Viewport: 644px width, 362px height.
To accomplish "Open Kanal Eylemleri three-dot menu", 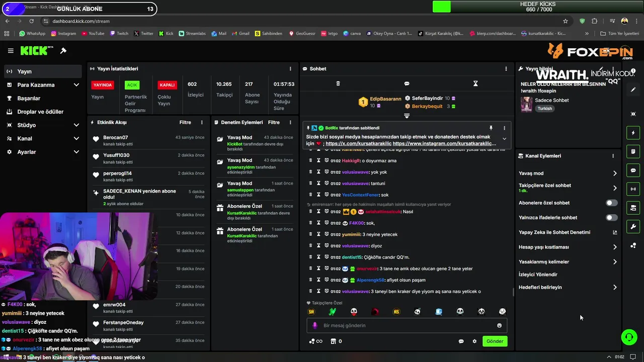I will 613,156.
